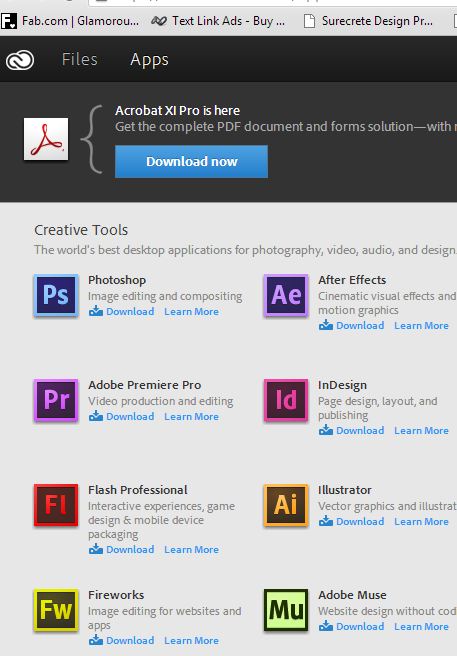
Task: Click download tray icon under Photoshop
Action: pos(96,311)
